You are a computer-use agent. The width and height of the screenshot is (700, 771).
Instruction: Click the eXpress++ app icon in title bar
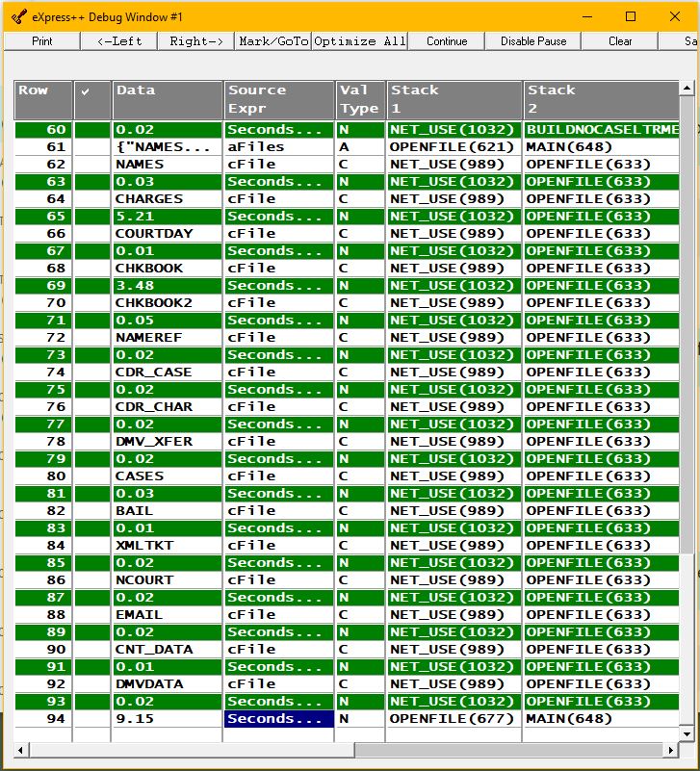pyautogui.click(x=18, y=17)
